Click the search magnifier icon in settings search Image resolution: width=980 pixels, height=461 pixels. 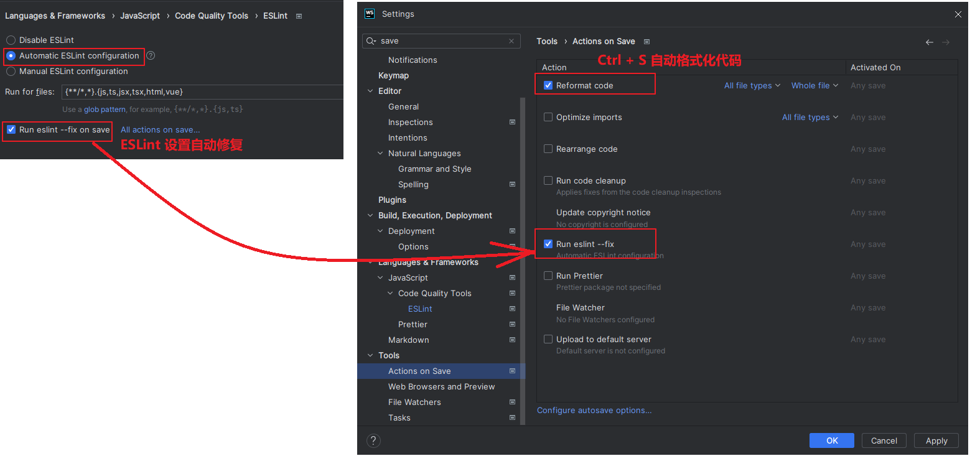coord(371,41)
